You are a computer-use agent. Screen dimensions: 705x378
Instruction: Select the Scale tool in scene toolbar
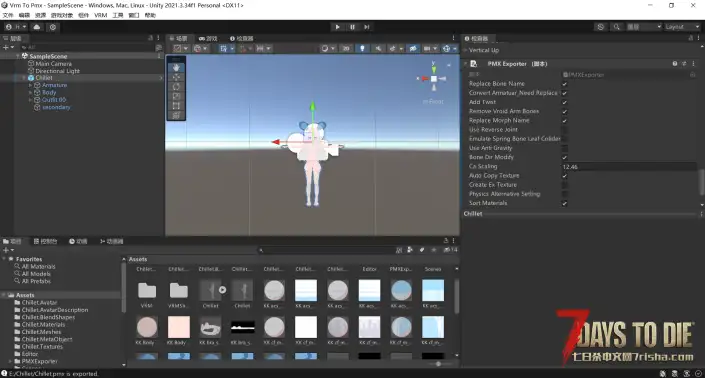176,96
